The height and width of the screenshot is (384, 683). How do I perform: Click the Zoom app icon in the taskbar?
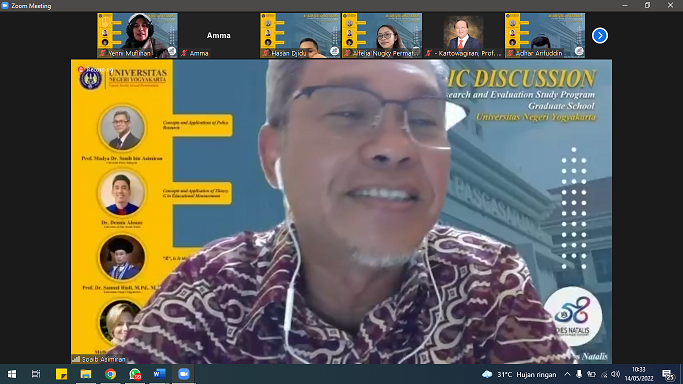click(x=183, y=374)
